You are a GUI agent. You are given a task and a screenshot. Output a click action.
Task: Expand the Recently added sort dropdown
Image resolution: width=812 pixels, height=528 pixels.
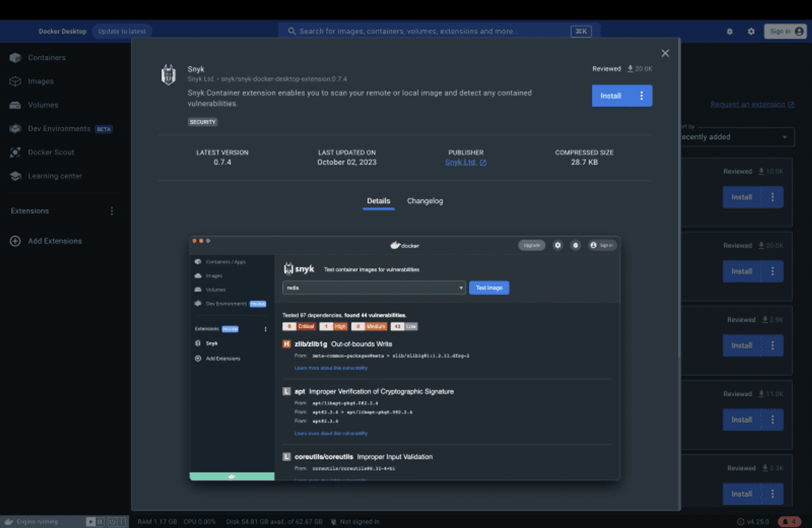[737, 137]
